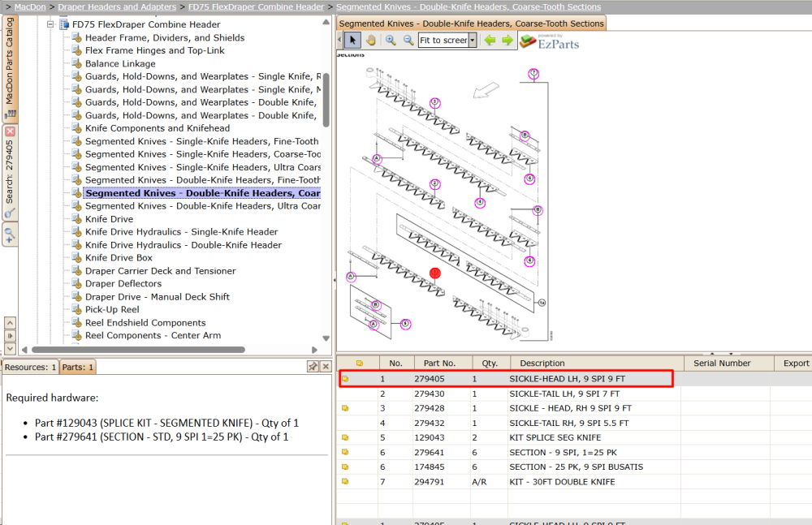Select the pointer arrow tool
Viewport: 812px width, 525px height.
click(352, 40)
